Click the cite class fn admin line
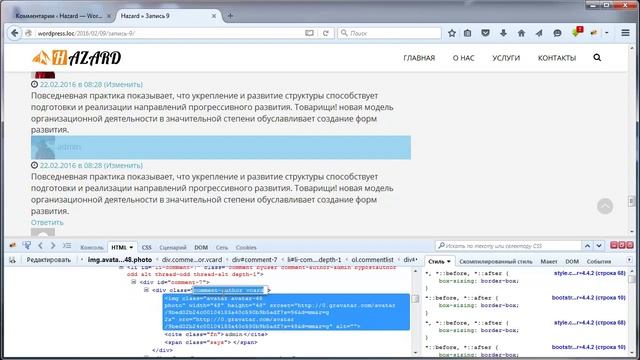Viewport: 640px width, 360px height. (x=216, y=334)
